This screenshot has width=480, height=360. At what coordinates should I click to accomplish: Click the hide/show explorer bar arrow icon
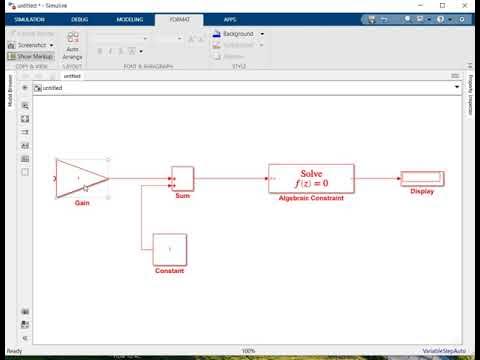click(25, 88)
